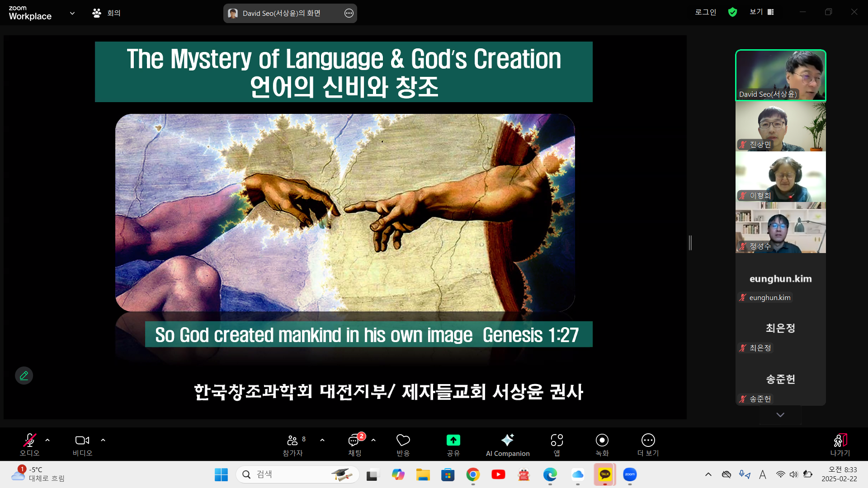This screenshot has height=488, width=868.
Task: Open Copilot from taskbar
Action: point(398,474)
